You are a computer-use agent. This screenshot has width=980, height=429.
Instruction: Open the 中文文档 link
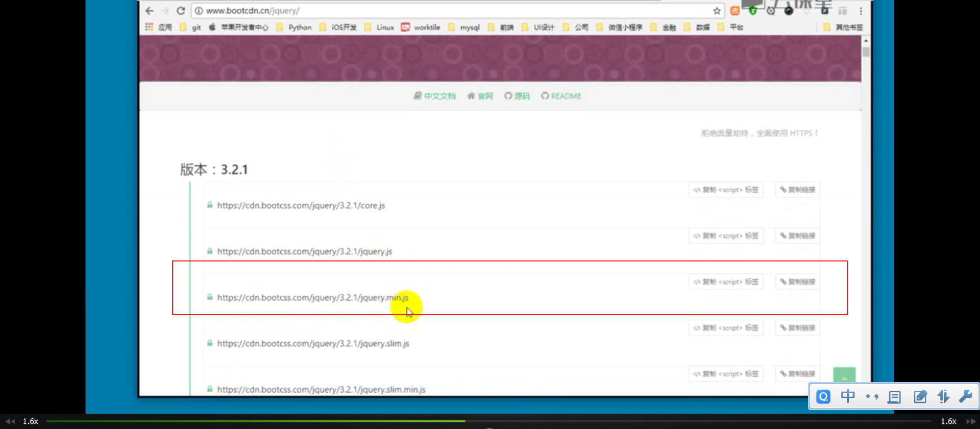(434, 96)
